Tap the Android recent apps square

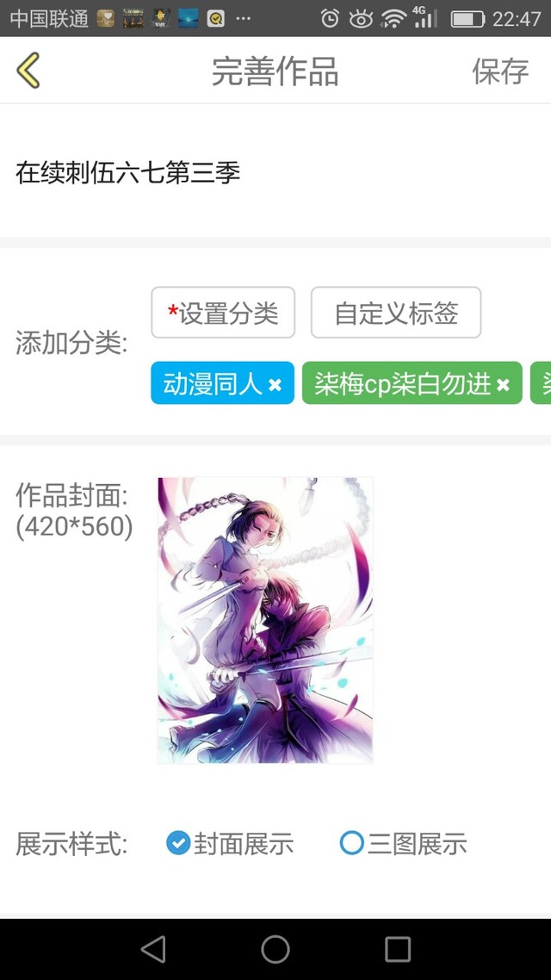(x=397, y=949)
